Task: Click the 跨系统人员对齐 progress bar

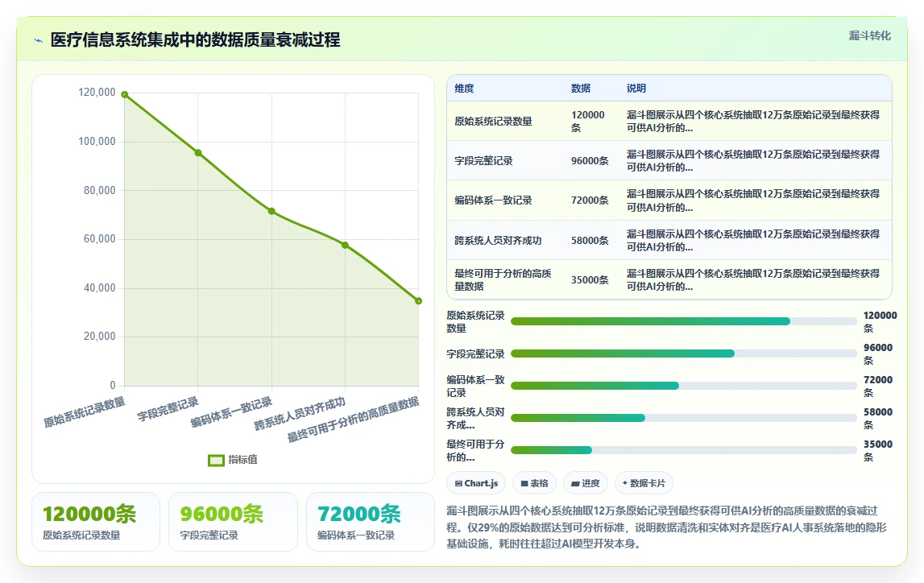Action: pyautogui.click(x=684, y=418)
